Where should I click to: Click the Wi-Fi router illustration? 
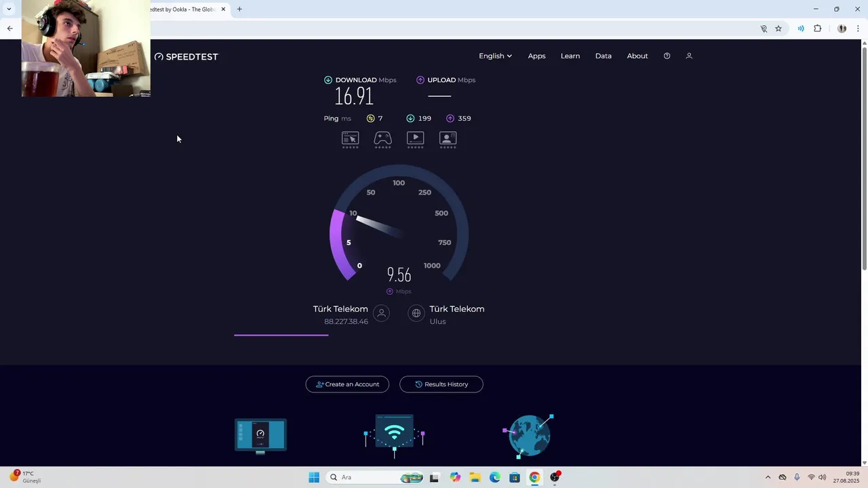pyautogui.click(x=394, y=436)
